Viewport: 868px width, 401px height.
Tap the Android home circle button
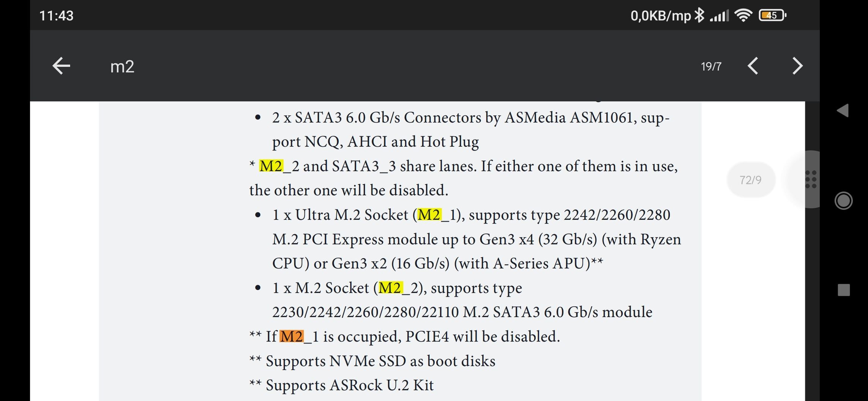pyautogui.click(x=843, y=201)
